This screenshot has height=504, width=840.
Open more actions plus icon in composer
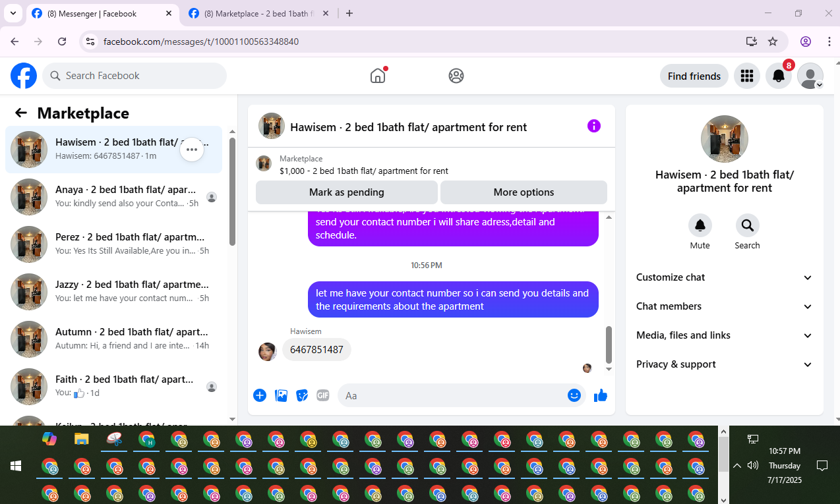point(260,395)
